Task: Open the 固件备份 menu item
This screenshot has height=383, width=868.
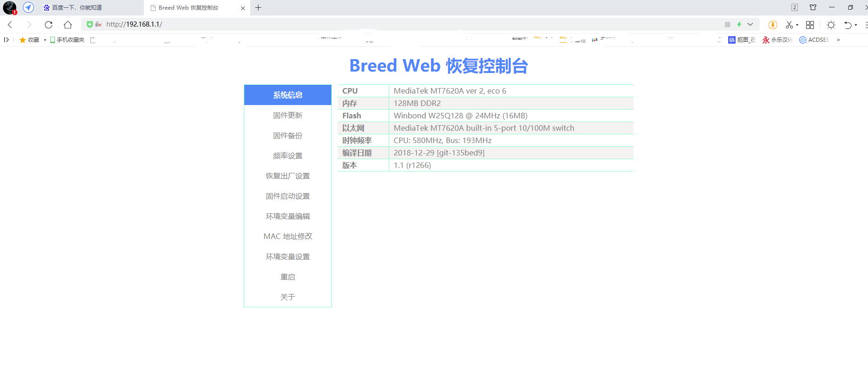Action: click(288, 135)
